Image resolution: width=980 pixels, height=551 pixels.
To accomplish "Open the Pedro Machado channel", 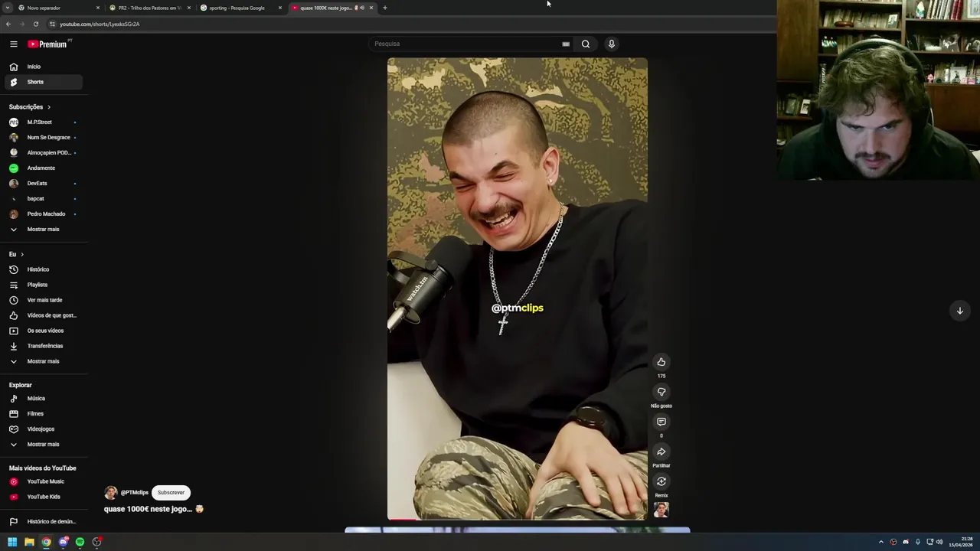I will [x=43, y=214].
